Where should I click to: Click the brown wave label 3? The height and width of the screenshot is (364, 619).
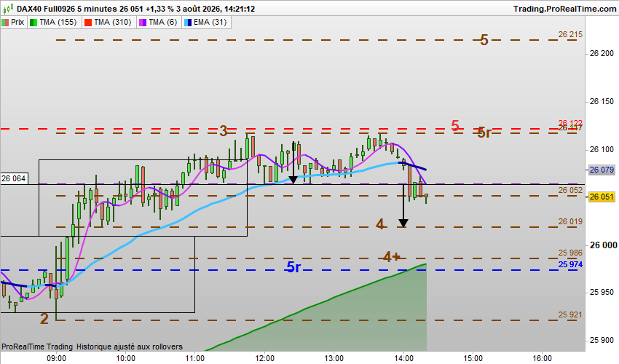pyautogui.click(x=224, y=131)
